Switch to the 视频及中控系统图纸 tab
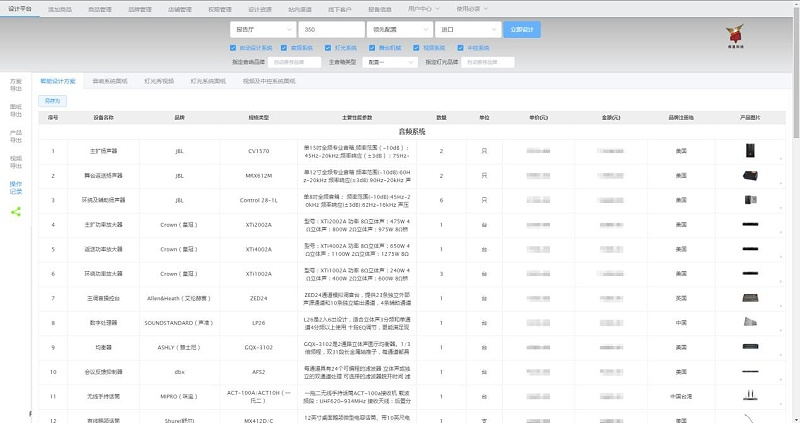 click(x=269, y=81)
